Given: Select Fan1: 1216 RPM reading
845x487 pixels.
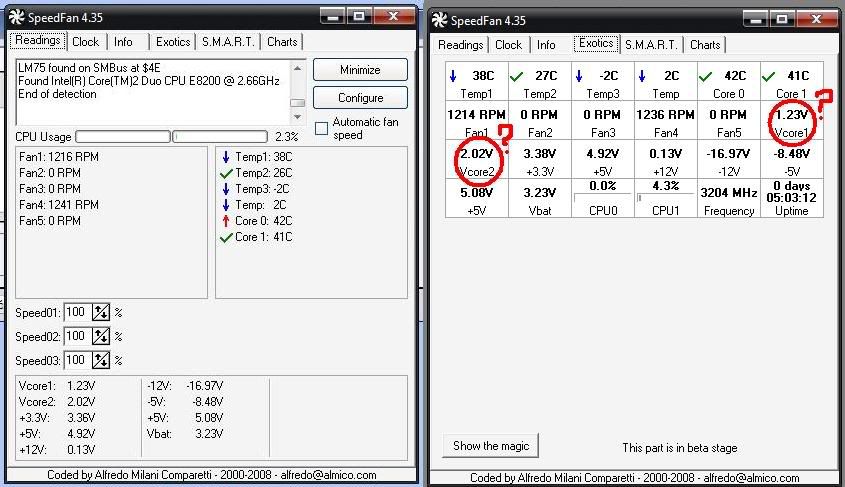Looking at the screenshot, I should [59, 157].
